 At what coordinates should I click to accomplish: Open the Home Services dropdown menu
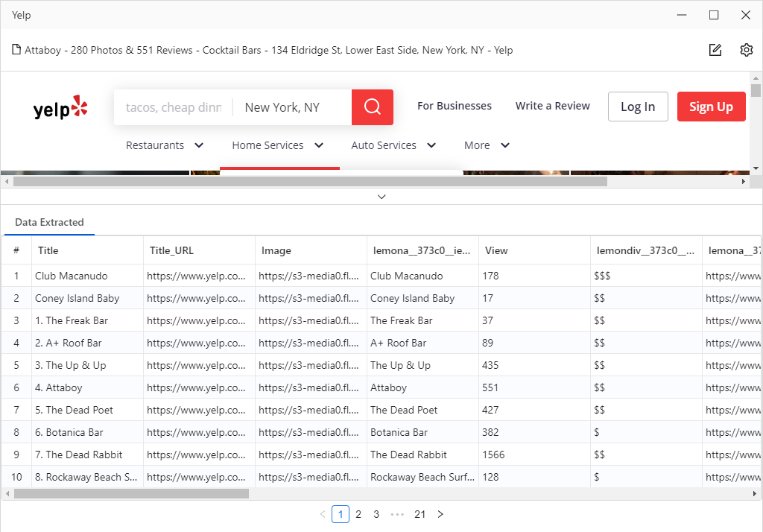(x=278, y=145)
